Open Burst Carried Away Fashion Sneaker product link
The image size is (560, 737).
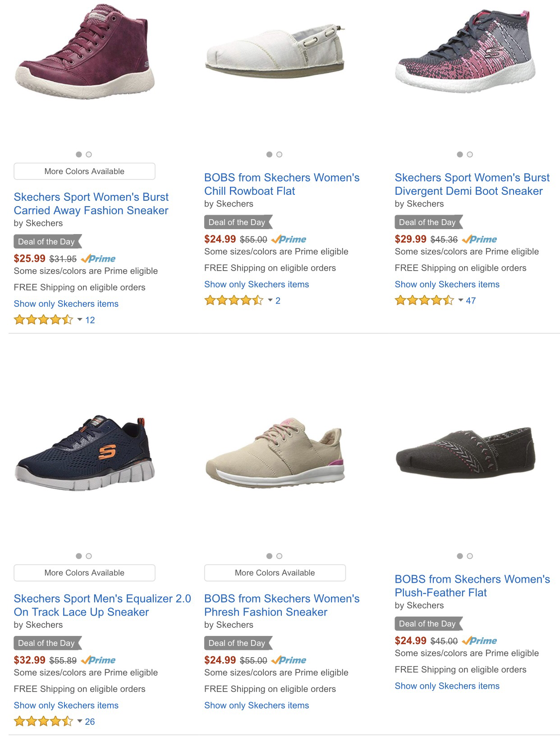coord(91,204)
